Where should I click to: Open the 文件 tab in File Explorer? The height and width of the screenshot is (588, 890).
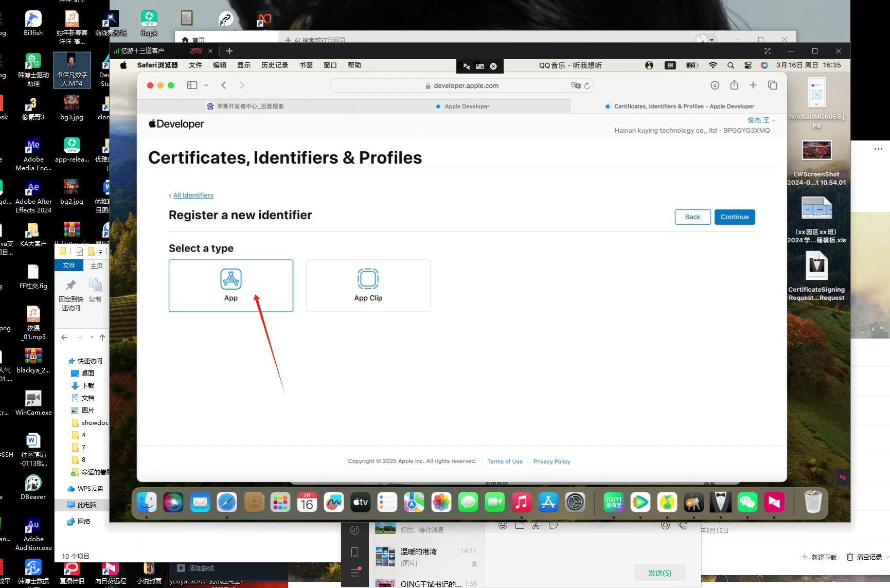(x=69, y=265)
